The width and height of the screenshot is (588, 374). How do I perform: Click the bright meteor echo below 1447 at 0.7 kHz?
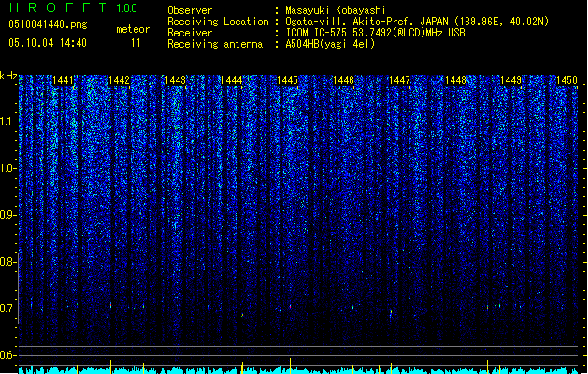(423, 306)
